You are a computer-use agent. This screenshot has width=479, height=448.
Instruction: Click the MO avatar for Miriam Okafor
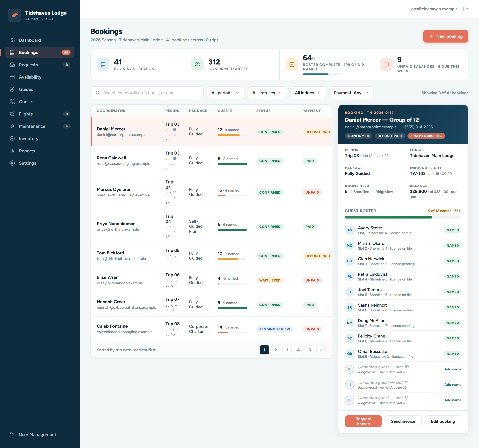click(349, 246)
